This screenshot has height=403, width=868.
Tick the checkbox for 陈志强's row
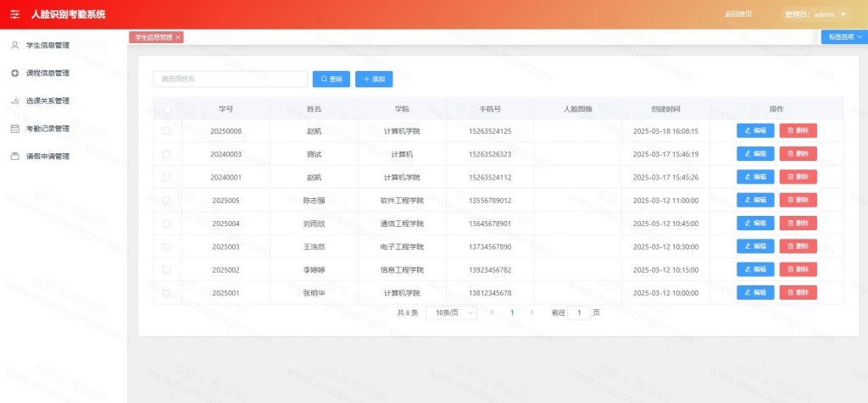(x=167, y=200)
